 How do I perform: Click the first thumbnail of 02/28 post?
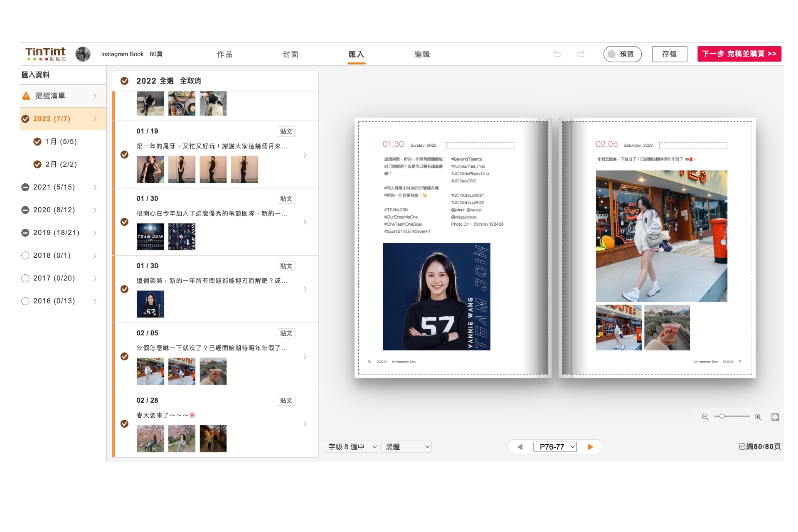tap(150, 438)
